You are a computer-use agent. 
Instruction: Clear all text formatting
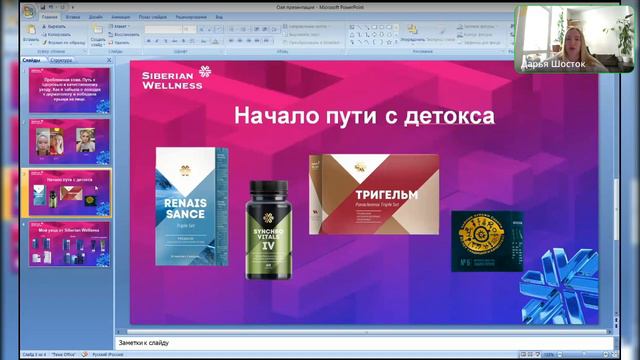click(219, 29)
